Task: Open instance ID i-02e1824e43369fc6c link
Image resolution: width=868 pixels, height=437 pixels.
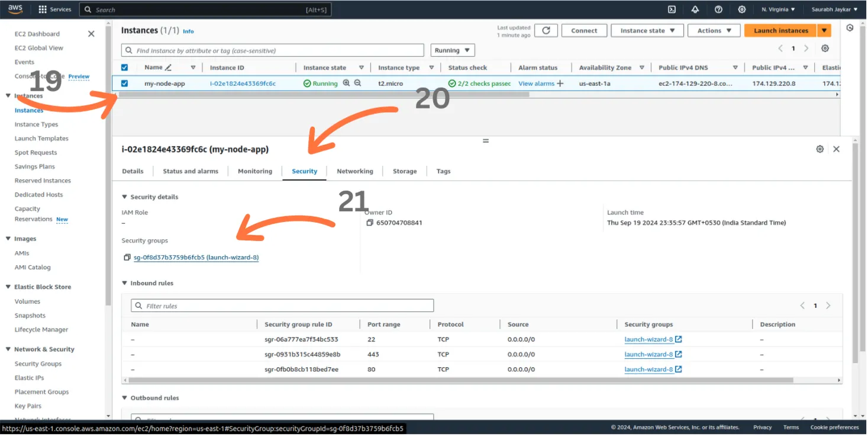Action: (243, 83)
